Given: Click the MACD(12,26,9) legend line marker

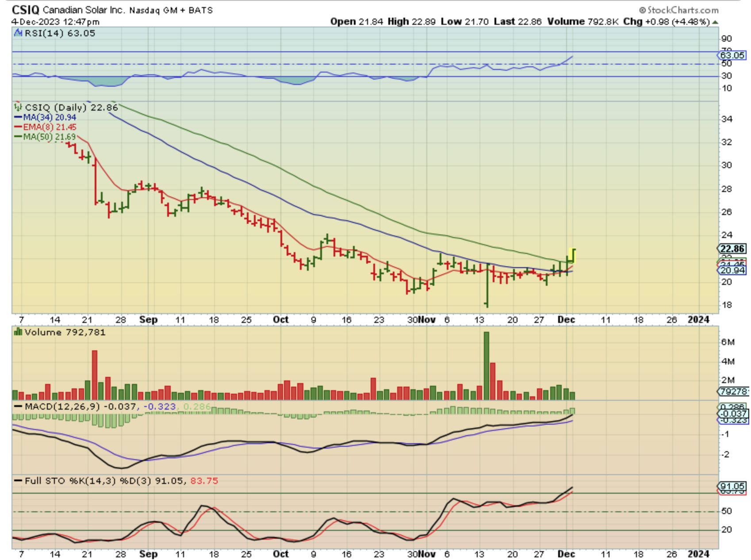Looking at the screenshot, I should pos(18,406).
